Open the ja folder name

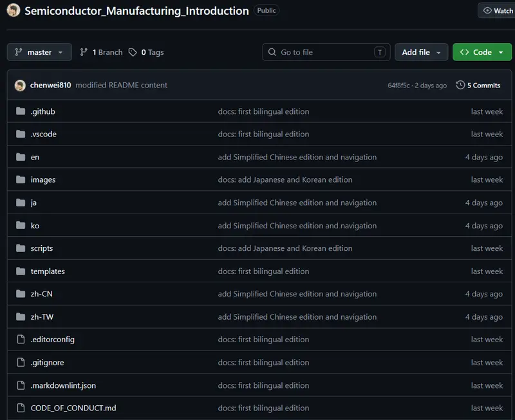coord(33,203)
